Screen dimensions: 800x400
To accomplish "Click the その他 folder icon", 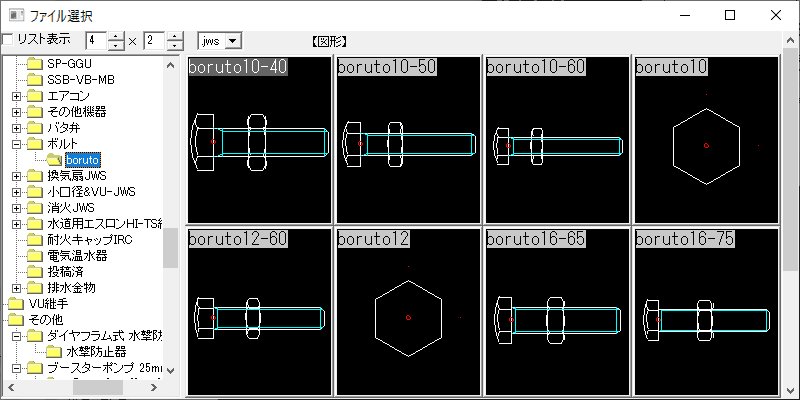I will [x=16, y=320].
